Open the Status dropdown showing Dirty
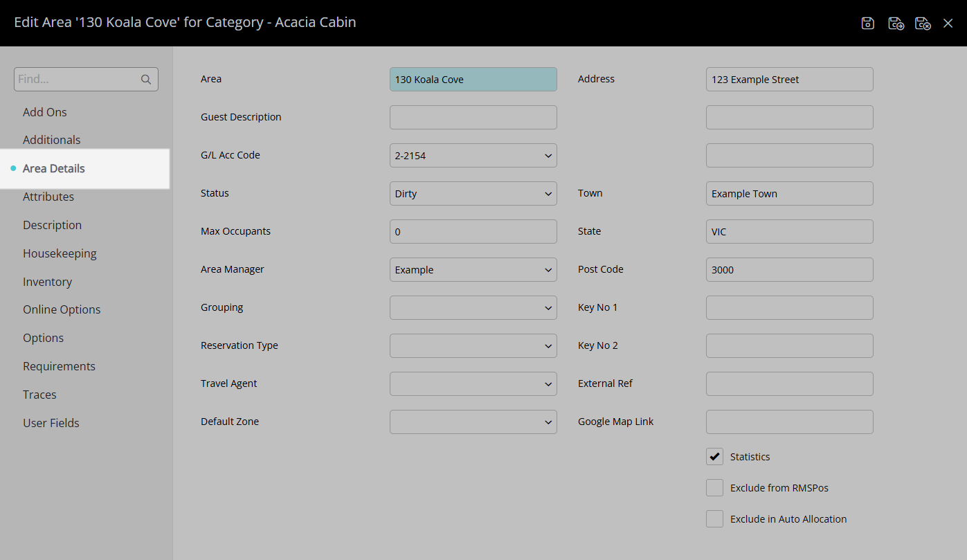Viewport: 967px width, 560px height. (473, 194)
